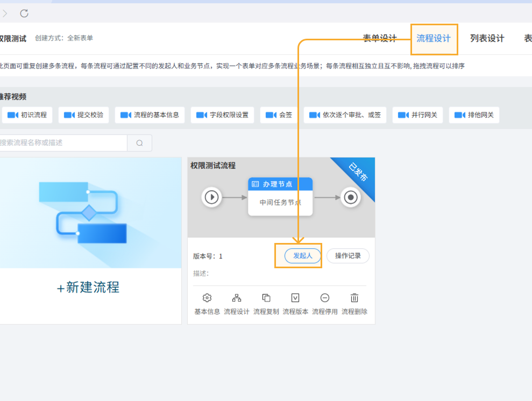
Task: Click the 权限测试流程 title
Action: (x=212, y=166)
